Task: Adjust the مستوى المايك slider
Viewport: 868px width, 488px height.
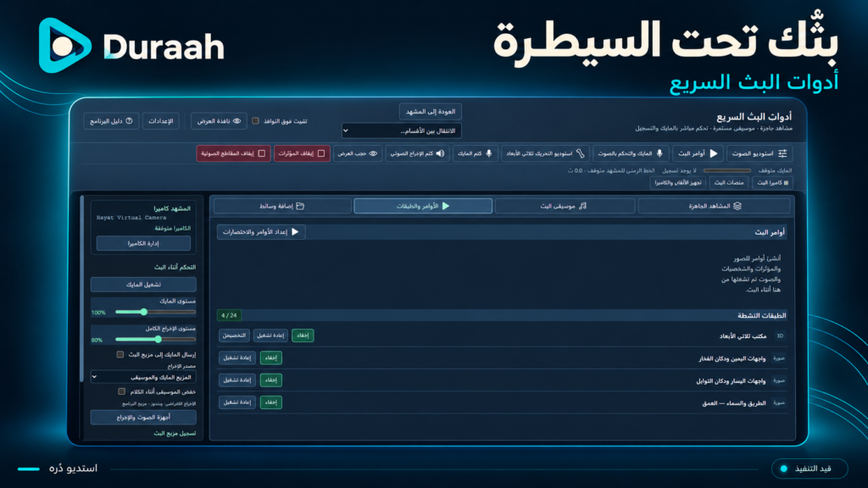Action: coord(155,312)
